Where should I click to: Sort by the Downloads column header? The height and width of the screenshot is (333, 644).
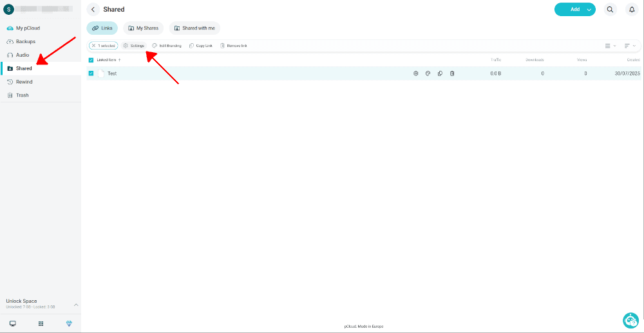coord(535,60)
